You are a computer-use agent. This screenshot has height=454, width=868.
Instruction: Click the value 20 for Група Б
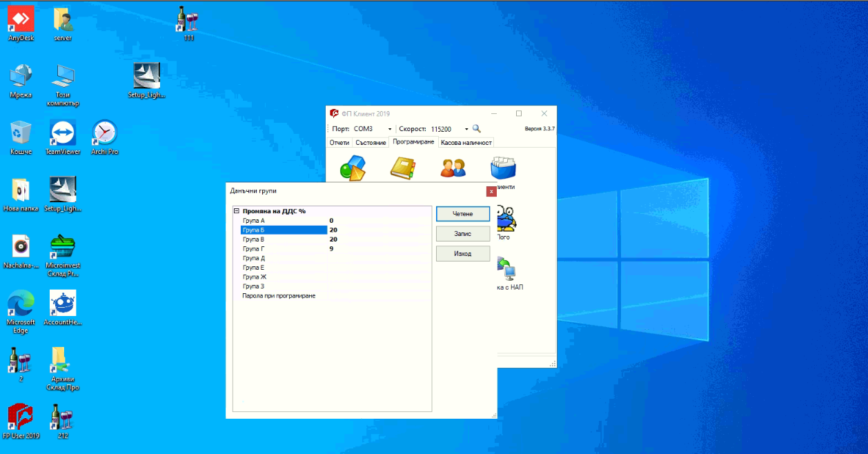tap(333, 230)
